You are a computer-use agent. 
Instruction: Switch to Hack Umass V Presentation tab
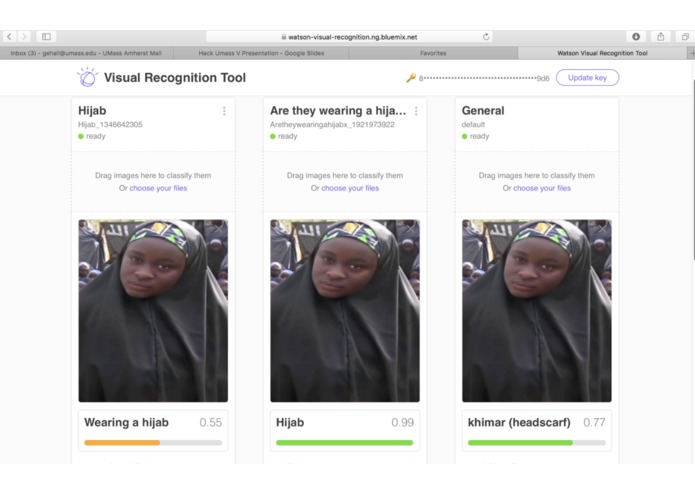coord(261,53)
